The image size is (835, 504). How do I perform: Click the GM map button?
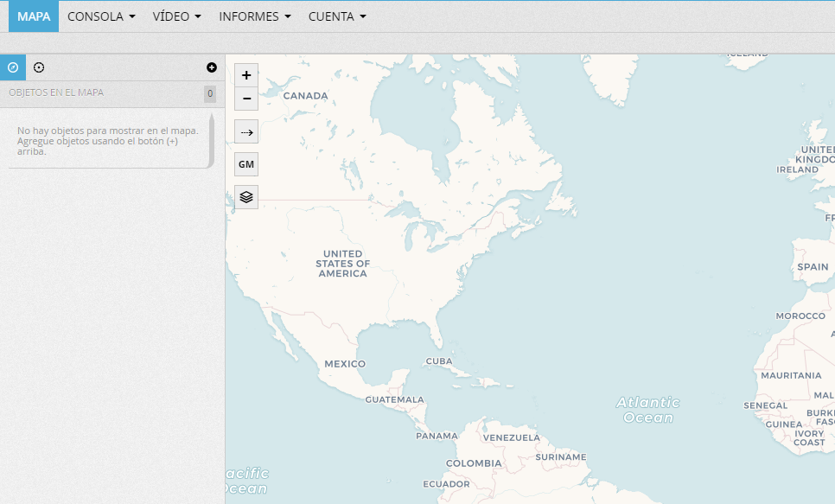pos(246,164)
